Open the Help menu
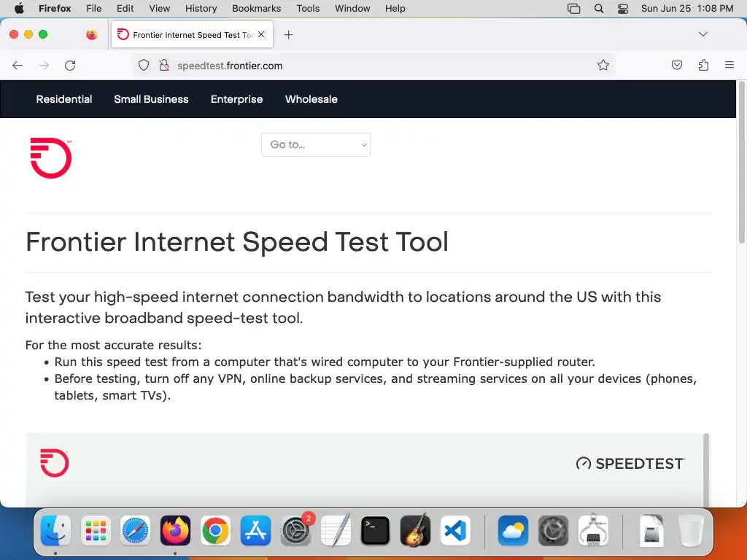 click(395, 9)
